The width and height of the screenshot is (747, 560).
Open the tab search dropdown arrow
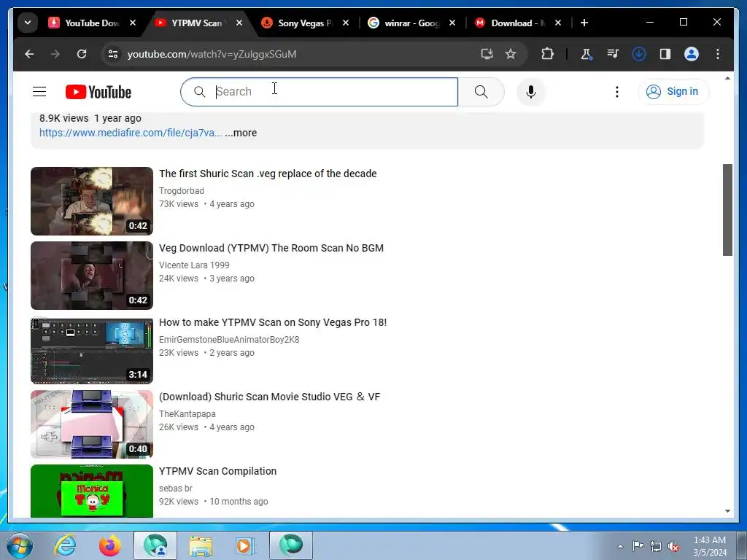(28, 23)
